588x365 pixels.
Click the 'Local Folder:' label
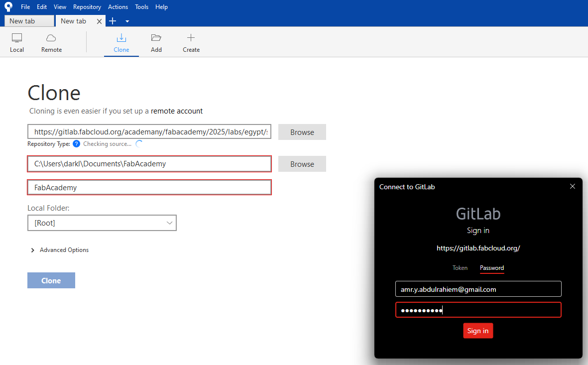pos(48,208)
